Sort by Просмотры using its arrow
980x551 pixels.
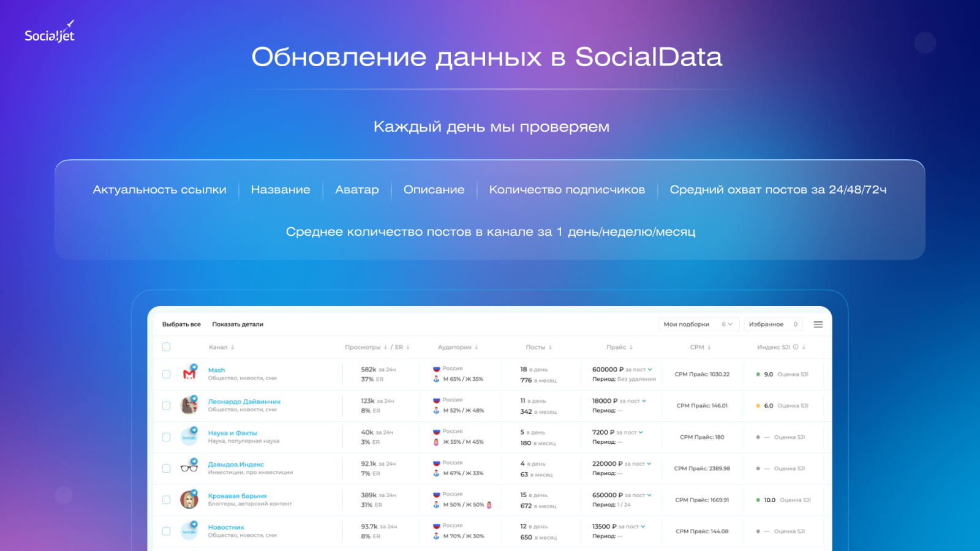coord(385,347)
